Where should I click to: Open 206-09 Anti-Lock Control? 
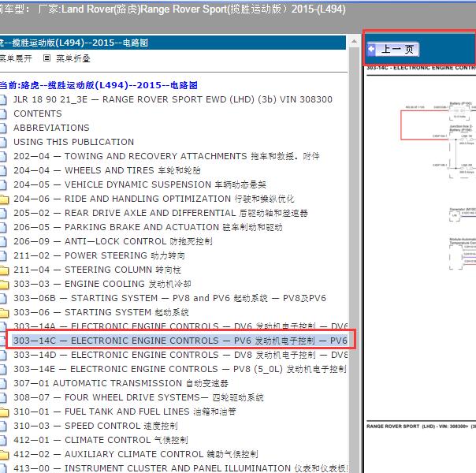click(x=113, y=241)
